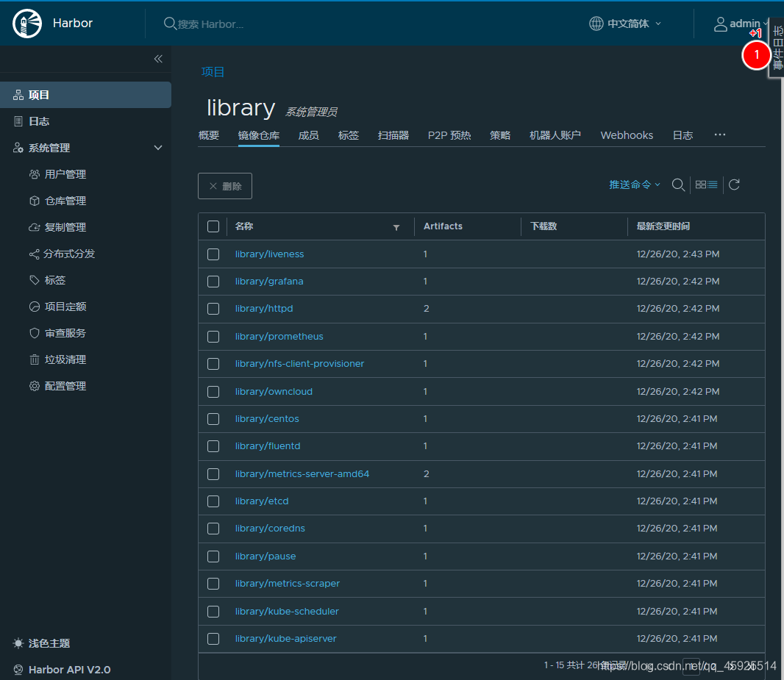Image resolution: width=784 pixels, height=680 pixels.
Task: Open the 中文简体 language dropdown
Action: coord(625,24)
